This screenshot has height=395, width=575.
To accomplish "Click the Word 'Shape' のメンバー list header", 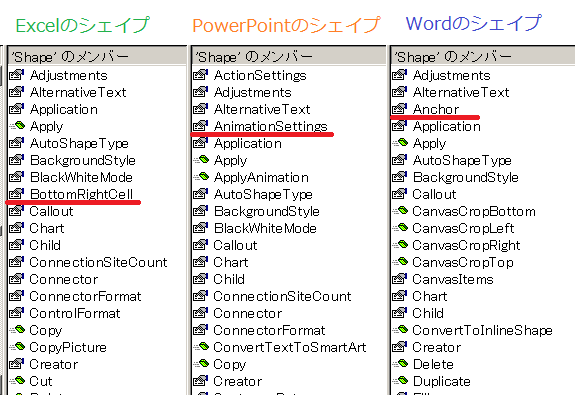I will click(x=483, y=56).
